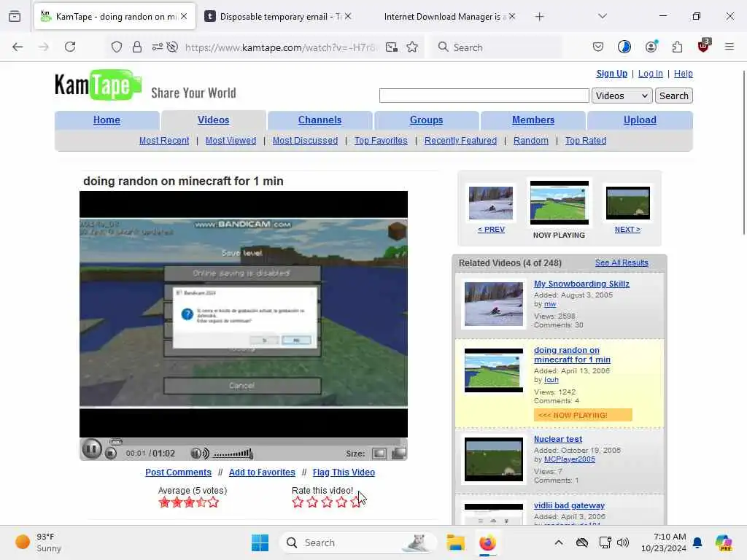
Task: Stop the video with the stop button
Action: (x=111, y=454)
